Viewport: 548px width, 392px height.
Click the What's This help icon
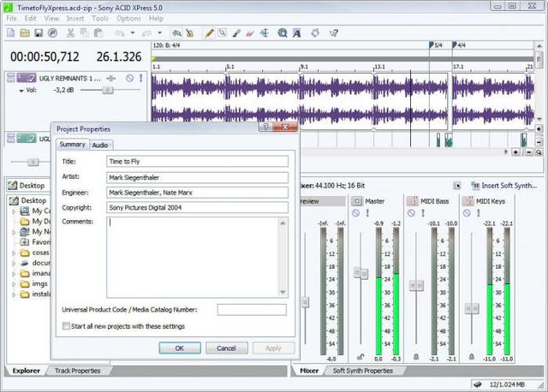tap(334, 33)
